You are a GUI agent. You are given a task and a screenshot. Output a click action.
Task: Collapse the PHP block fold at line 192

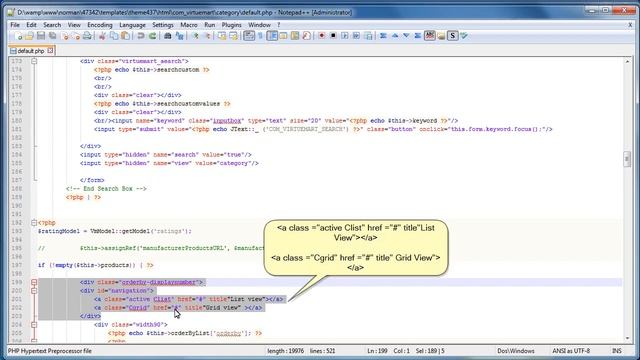click(34, 223)
